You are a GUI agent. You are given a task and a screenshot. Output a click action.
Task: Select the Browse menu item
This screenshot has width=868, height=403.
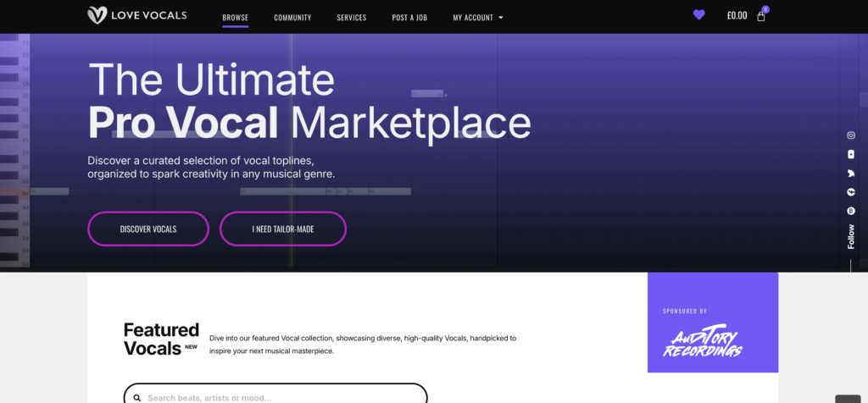(x=235, y=17)
